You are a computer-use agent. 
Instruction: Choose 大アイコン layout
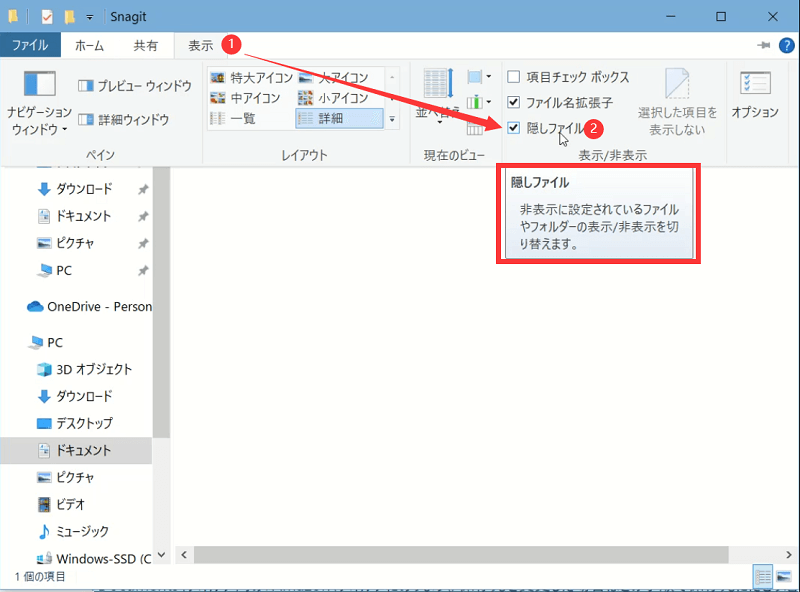(333, 78)
